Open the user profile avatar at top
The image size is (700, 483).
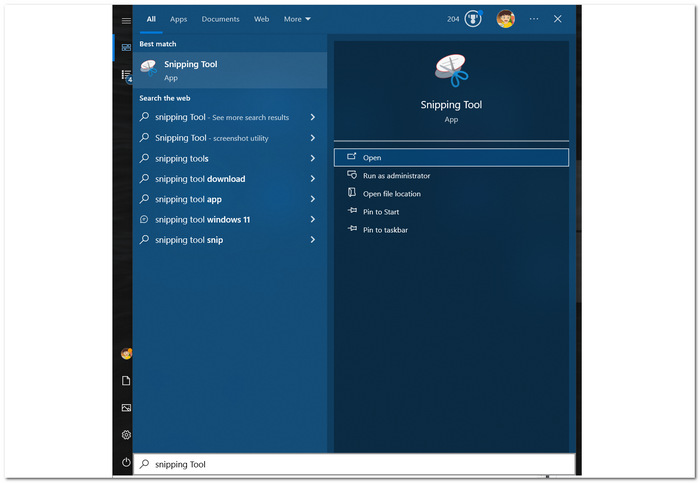[506, 19]
